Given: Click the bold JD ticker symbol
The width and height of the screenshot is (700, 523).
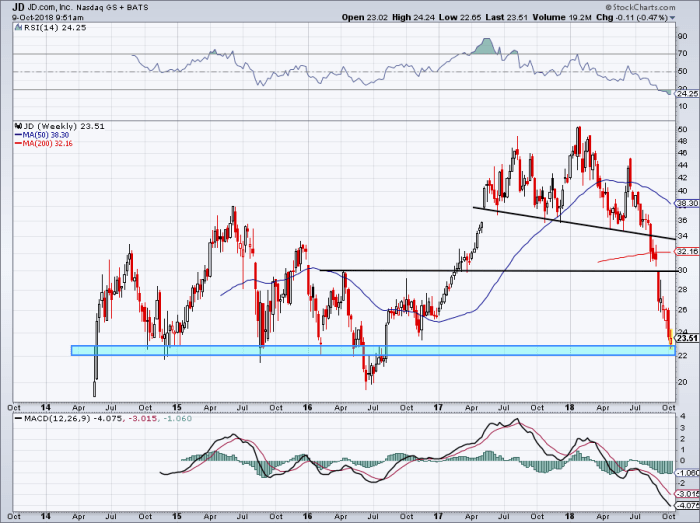Looking at the screenshot, I should pyautogui.click(x=18, y=7).
